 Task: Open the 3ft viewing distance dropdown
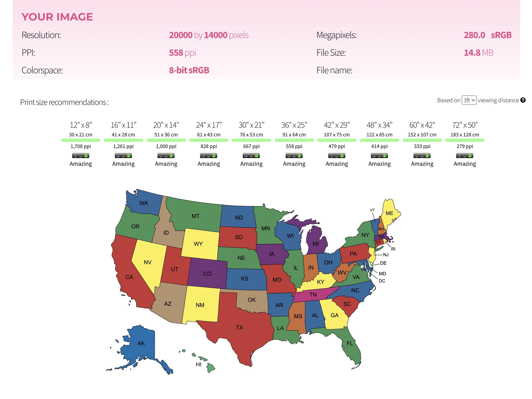(469, 100)
